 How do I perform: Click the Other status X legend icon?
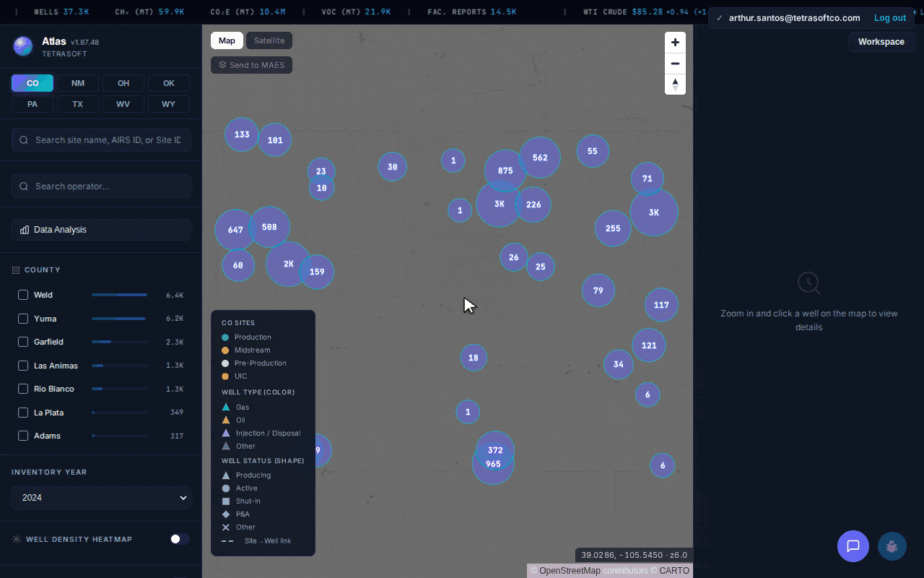click(226, 527)
